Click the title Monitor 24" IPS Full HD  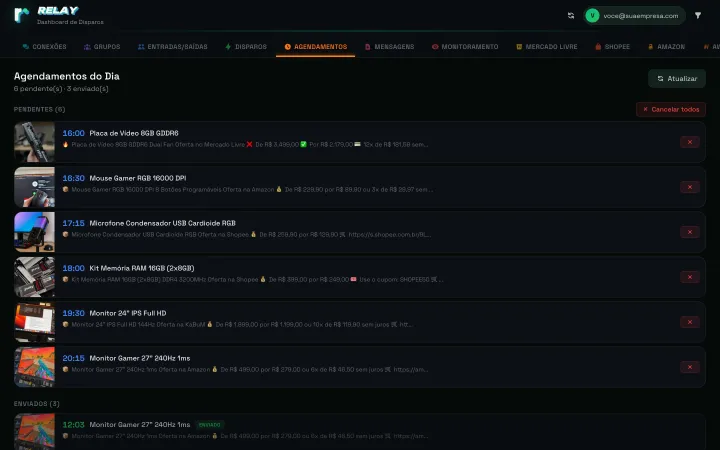coord(128,313)
